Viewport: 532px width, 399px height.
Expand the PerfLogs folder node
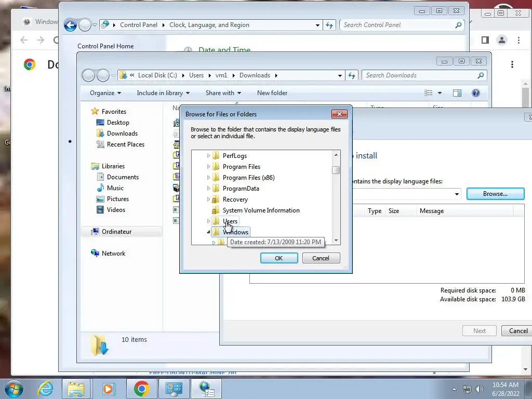(208, 156)
